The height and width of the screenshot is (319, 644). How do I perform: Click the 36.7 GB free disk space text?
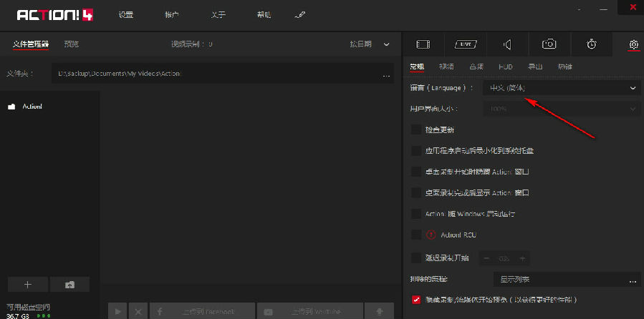tap(18, 316)
